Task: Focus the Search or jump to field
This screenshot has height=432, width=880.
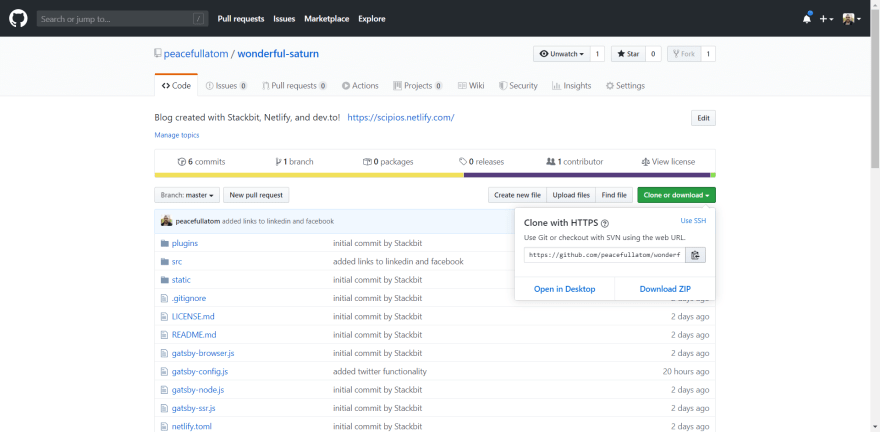Action: 122,19
